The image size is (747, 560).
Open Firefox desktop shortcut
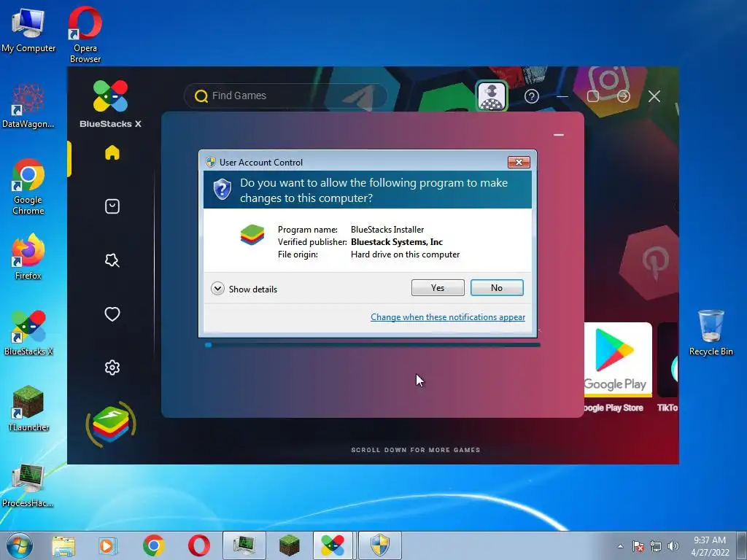point(28,256)
